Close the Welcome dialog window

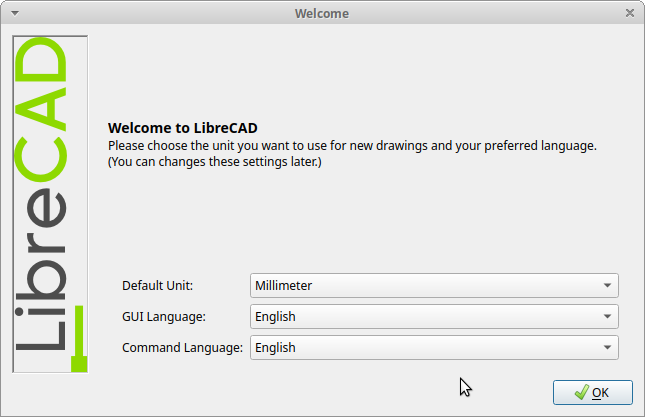tap(629, 13)
